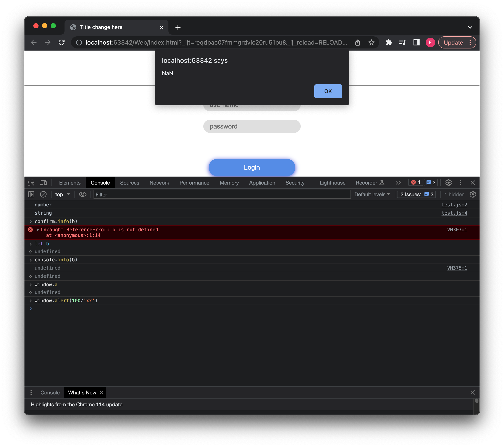Click the browser forward arrow
Screen dimensions: 504x447
click(48, 42)
